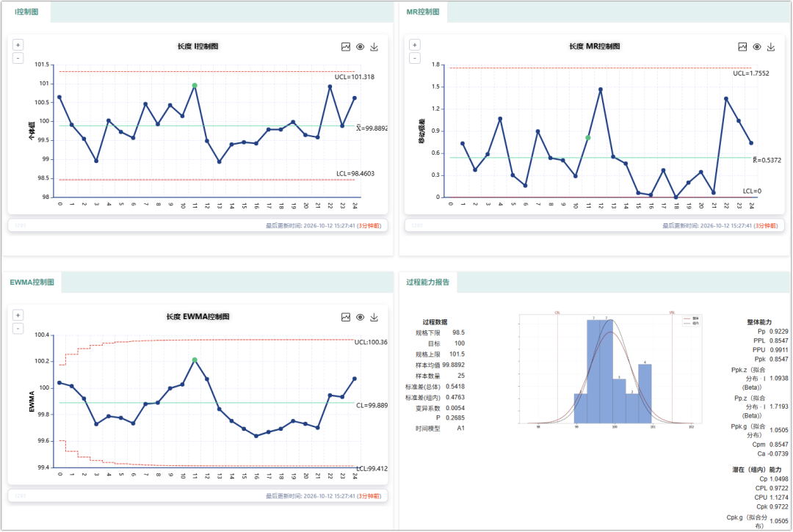Select the MR控制图 tab

click(423, 12)
